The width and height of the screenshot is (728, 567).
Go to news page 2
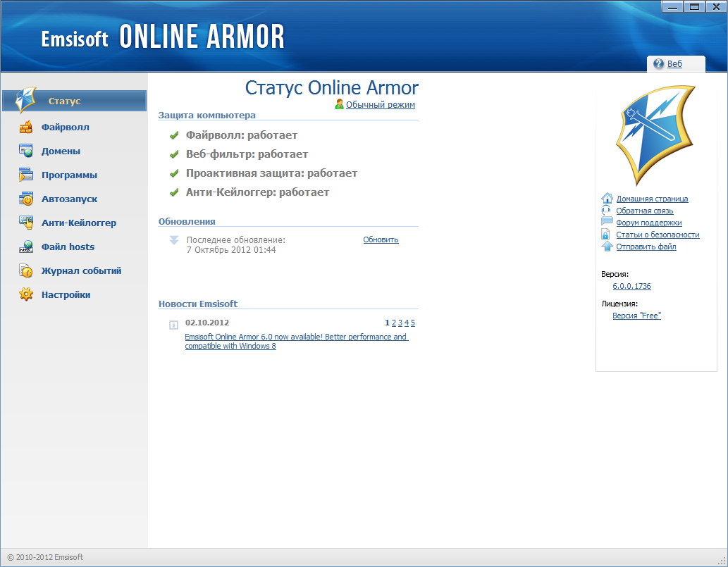coord(394,323)
